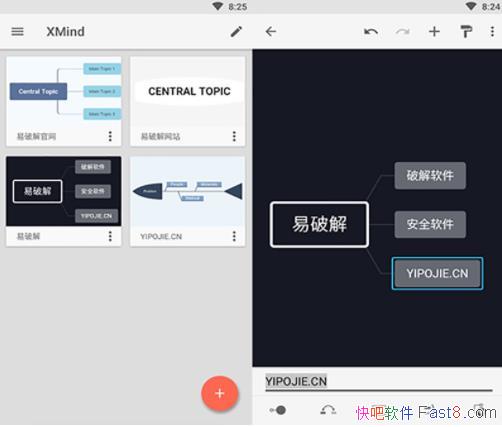502x427 pixels.
Task: Open the editor overflow three-dot menu
Action: [x=492, y=32]
